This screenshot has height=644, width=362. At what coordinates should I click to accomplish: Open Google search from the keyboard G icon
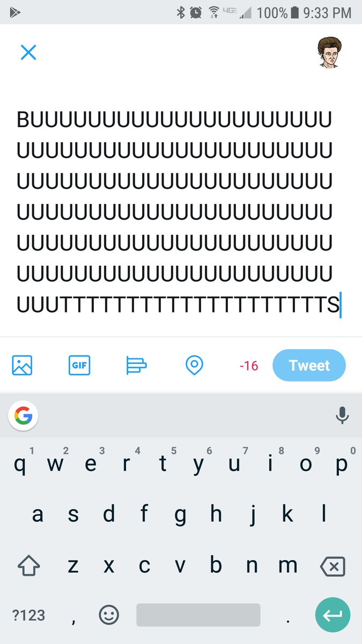point(23,415)
